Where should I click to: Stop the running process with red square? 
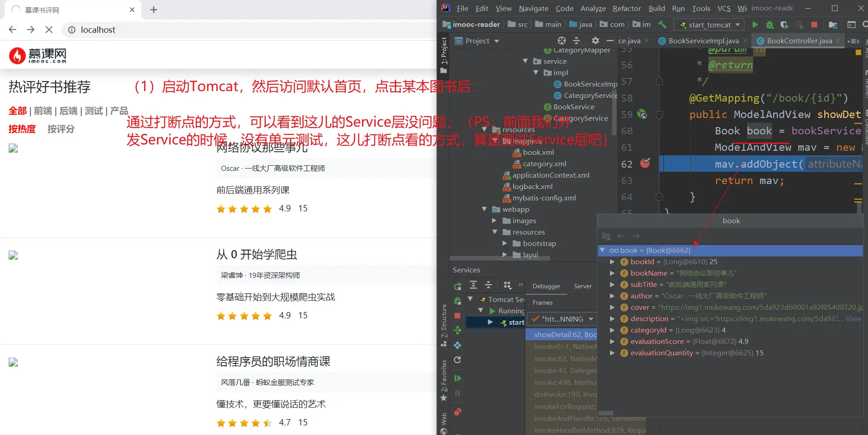[814, 25]
